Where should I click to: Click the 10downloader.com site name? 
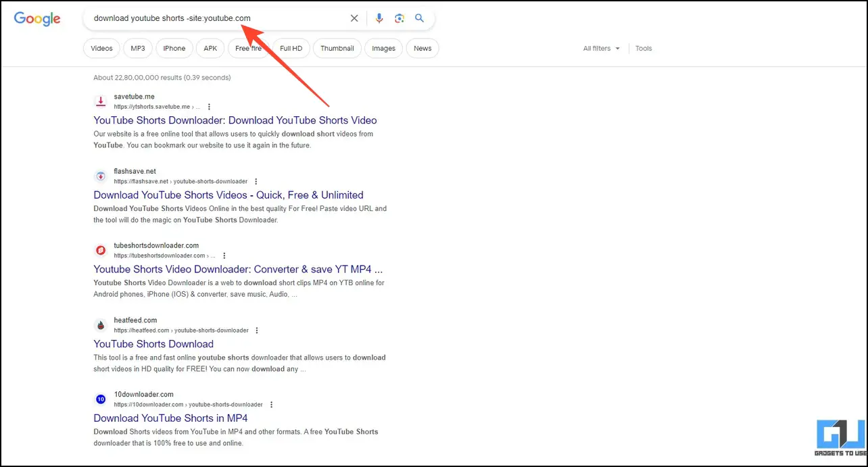click(x=143, y=394)
